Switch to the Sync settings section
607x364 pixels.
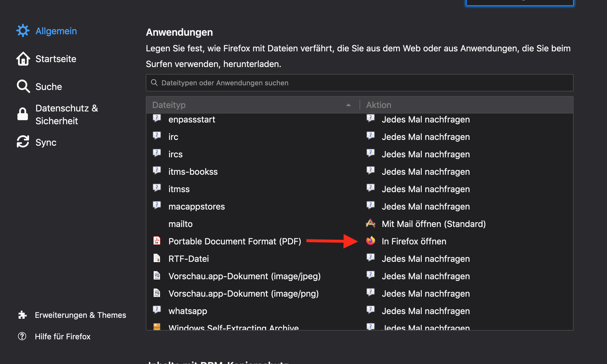46,143
